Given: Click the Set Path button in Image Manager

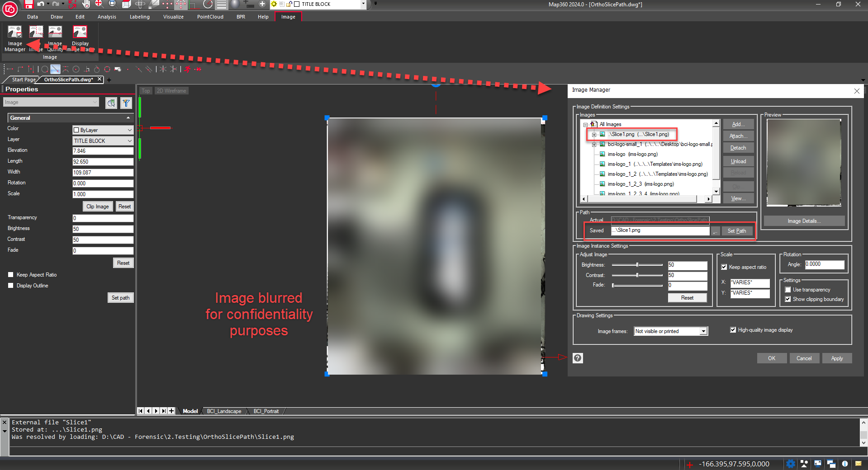Looking at the screenshot, I should click(x=737, y=231).
